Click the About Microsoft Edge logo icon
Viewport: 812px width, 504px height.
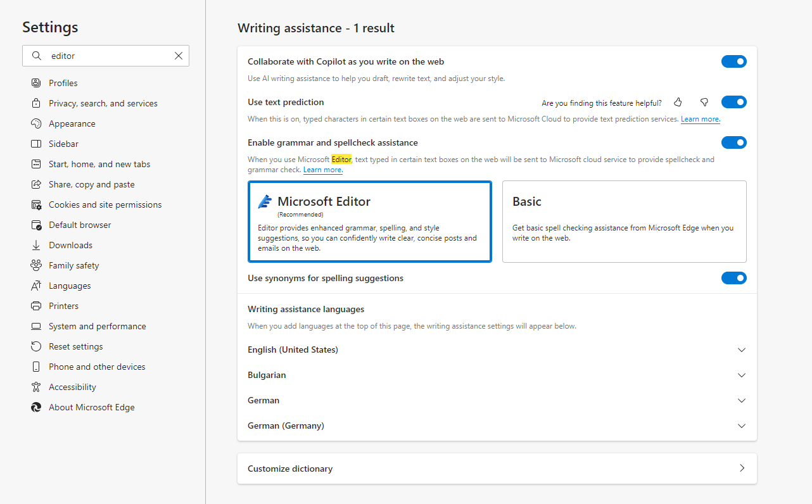click(x=36, y=407)
